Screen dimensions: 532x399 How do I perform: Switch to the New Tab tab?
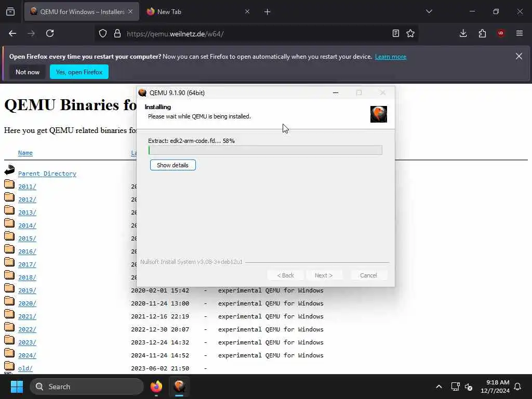coord(198,11)
